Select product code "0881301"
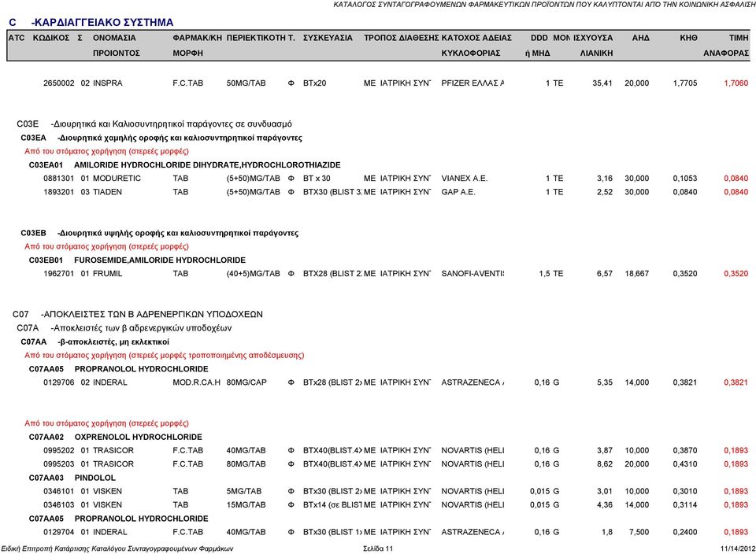756x554 pixels. click(59, 179)
